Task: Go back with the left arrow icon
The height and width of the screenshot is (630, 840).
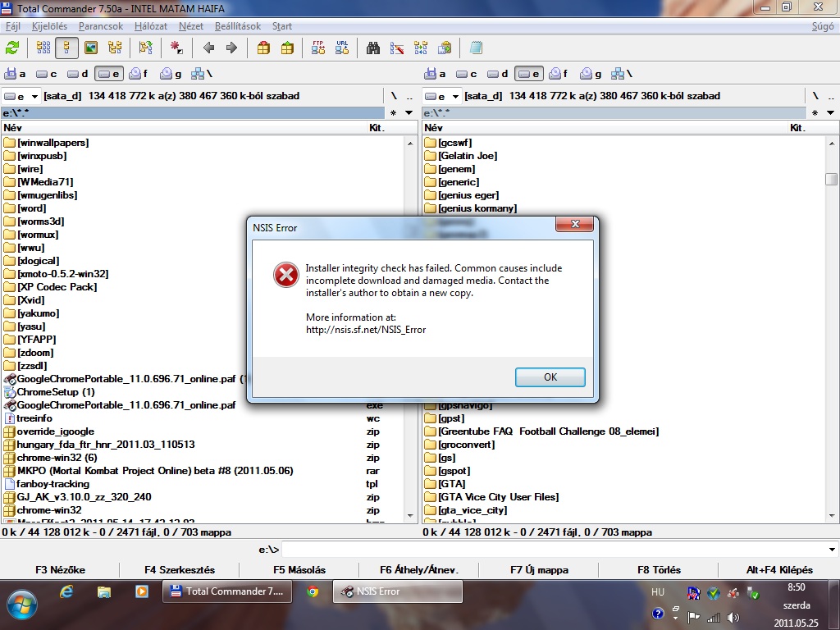Action: click(209, 48)
